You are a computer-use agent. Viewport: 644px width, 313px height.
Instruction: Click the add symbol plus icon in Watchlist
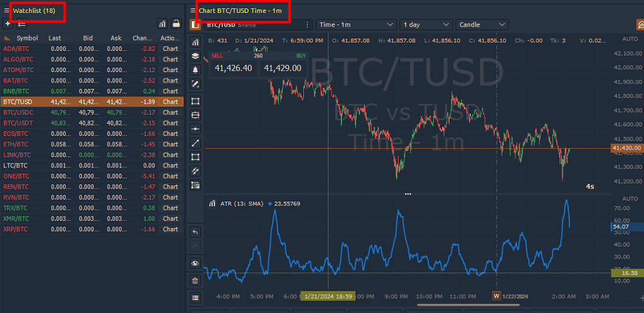tap(6, 24)
